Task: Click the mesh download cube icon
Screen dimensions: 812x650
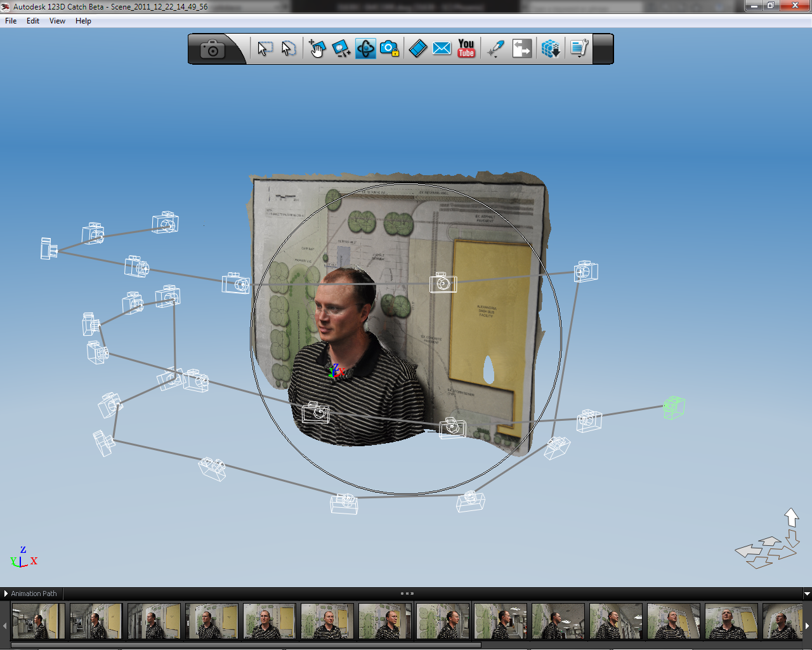Action: [551, 49]
